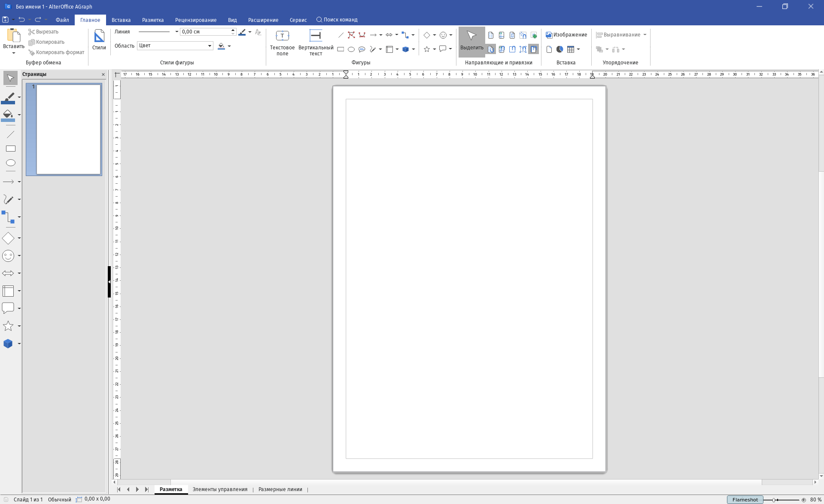The width and height of the screenshot is (824, 504).
Task: Click the Изображение insert image button
Action: click(566, 35)
